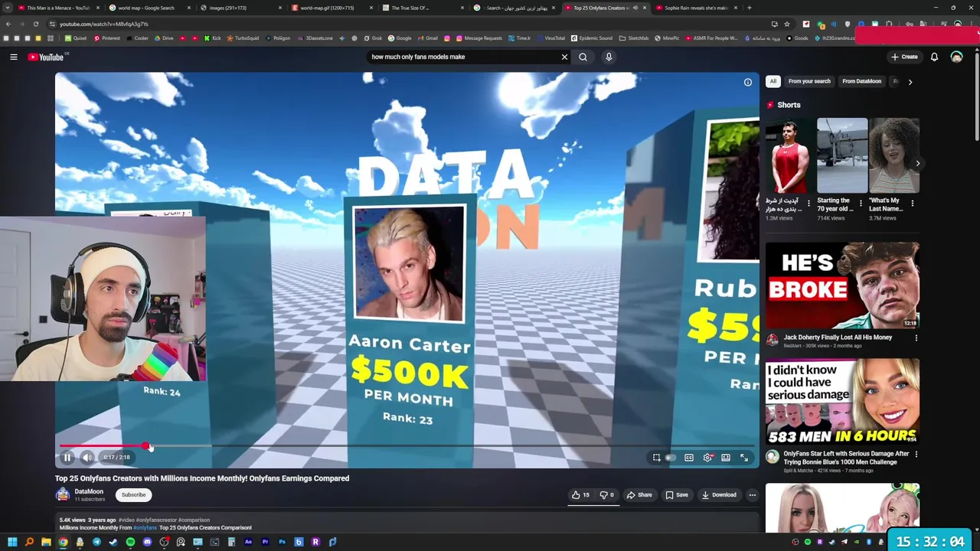Open YouTube notifications bell
980x551 pixels.
(934, 57)
